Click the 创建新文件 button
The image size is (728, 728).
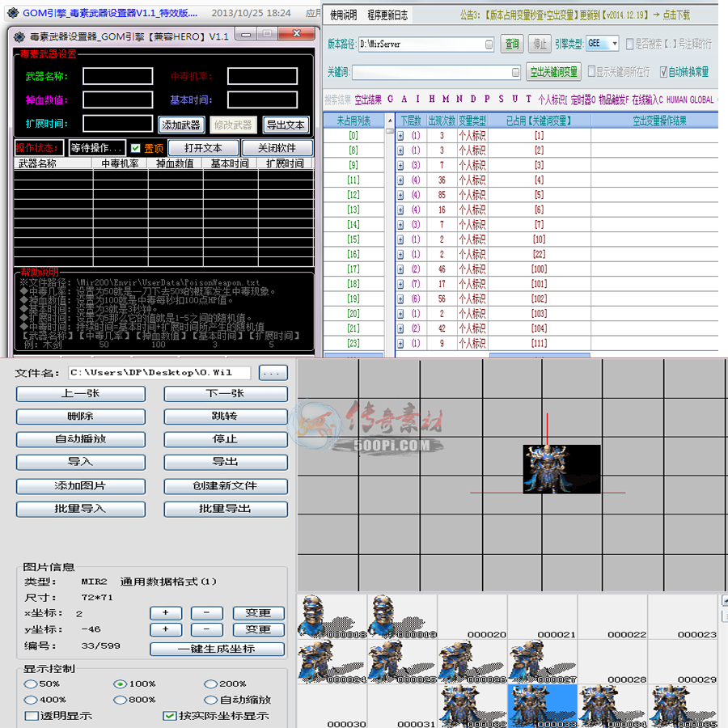click(x=226, y=486)
